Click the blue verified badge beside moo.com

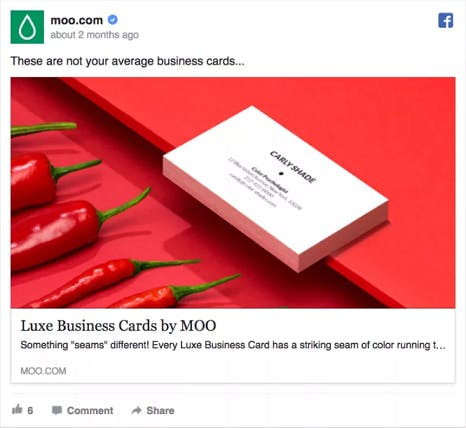click(113, 20)
